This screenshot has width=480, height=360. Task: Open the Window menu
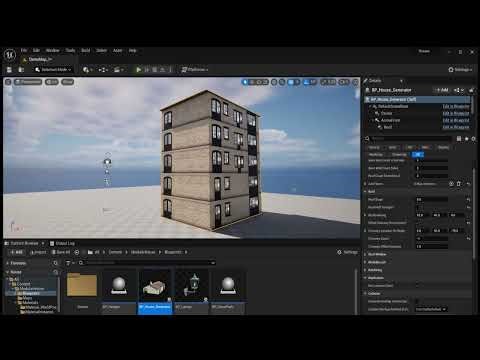53,50
